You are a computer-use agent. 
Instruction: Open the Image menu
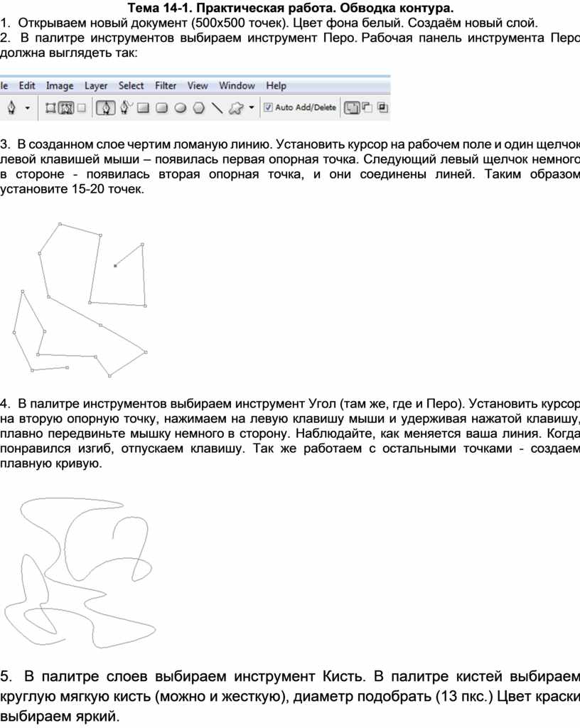(x=60, y=86)
